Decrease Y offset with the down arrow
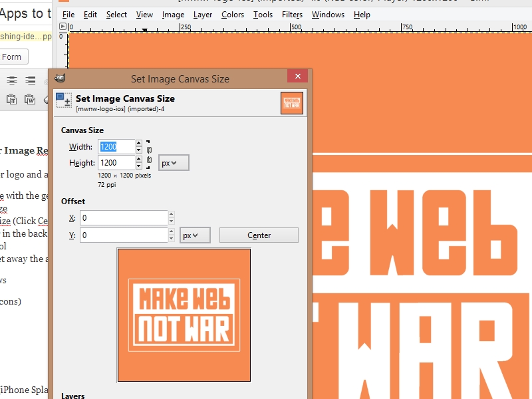532x399 pixels. 172,239
